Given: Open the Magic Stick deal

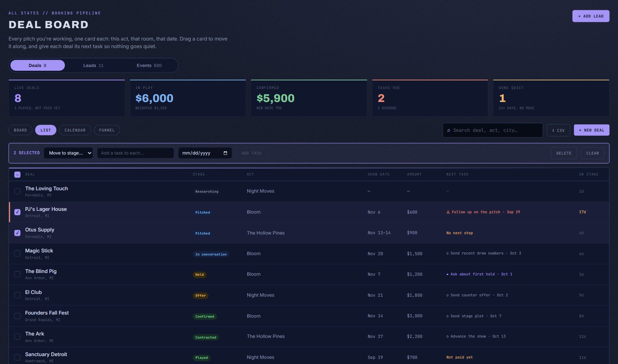Looking at the screenshot, I should point(39,251).
